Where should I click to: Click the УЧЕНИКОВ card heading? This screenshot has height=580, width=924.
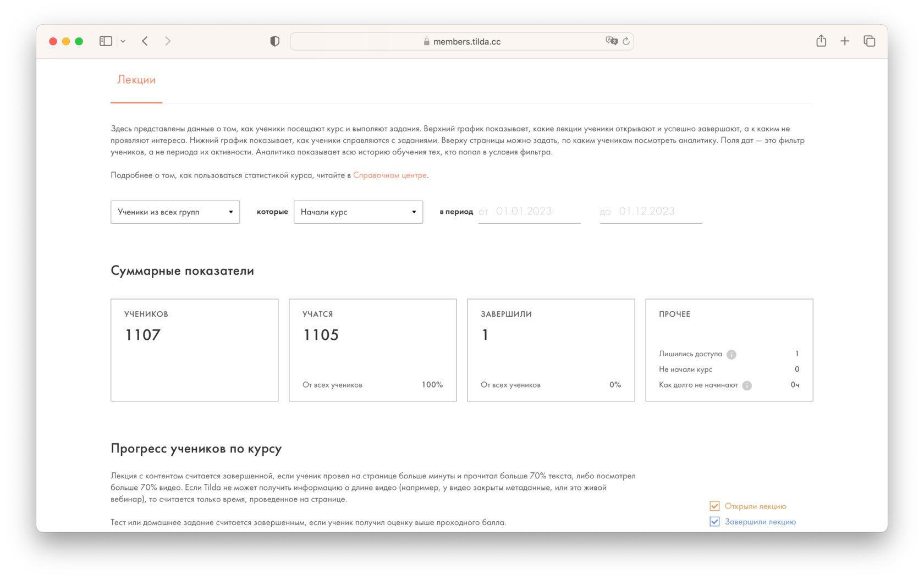(x=146, y=314)
